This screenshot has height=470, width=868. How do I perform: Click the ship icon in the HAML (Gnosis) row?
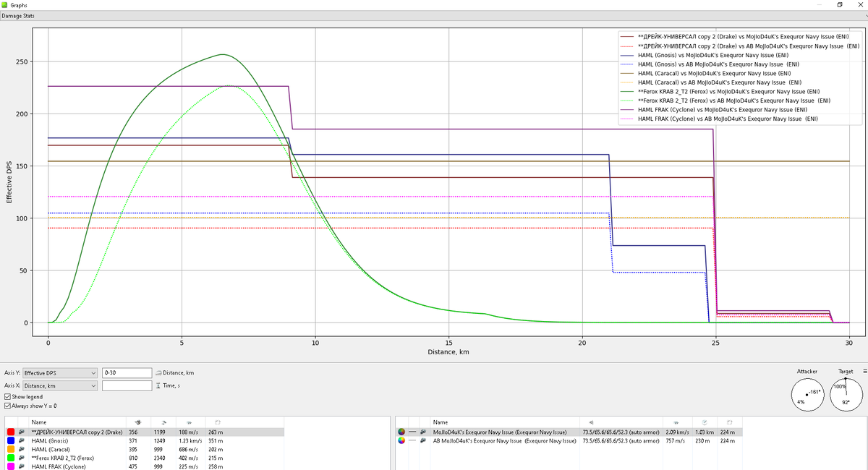(x=22, y=440)
